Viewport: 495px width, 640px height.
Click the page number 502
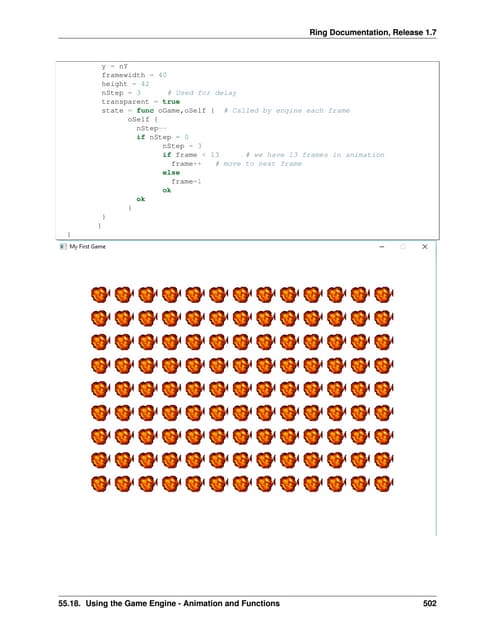point(430,603)
